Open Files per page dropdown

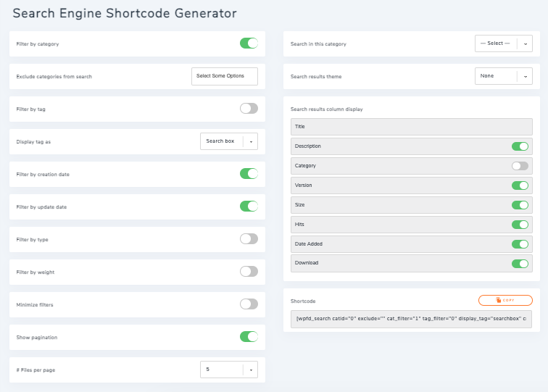tap(228, 370)
